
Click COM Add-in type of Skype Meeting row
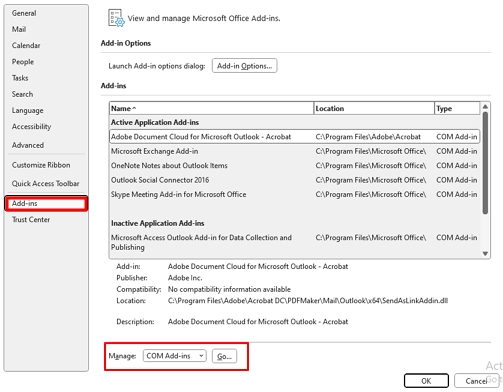click(457, 194)
